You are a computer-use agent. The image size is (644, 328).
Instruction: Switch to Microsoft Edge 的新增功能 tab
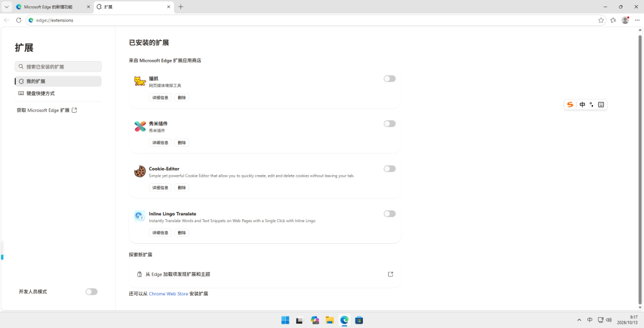point(52,7)
